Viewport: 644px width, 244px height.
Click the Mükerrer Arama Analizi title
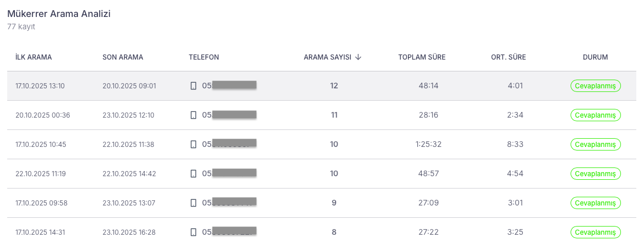tap(59, 14)
